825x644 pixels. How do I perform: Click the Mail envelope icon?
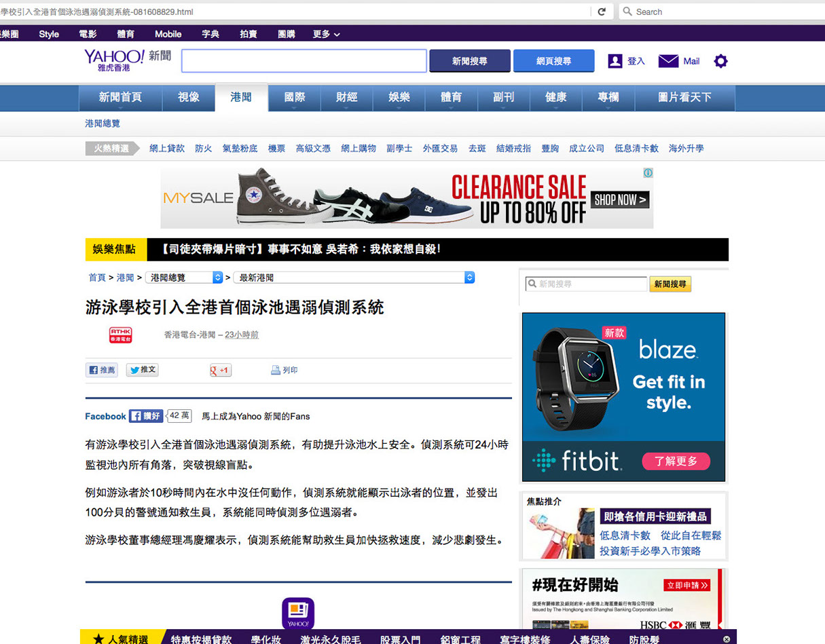point(668,61)
